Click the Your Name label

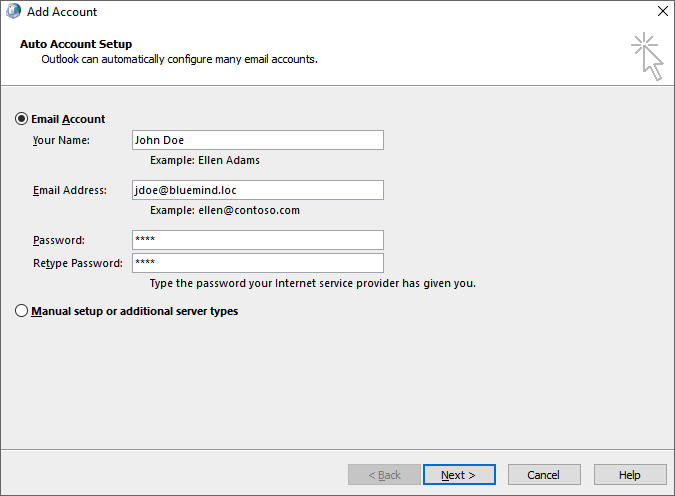click(61, 140)
